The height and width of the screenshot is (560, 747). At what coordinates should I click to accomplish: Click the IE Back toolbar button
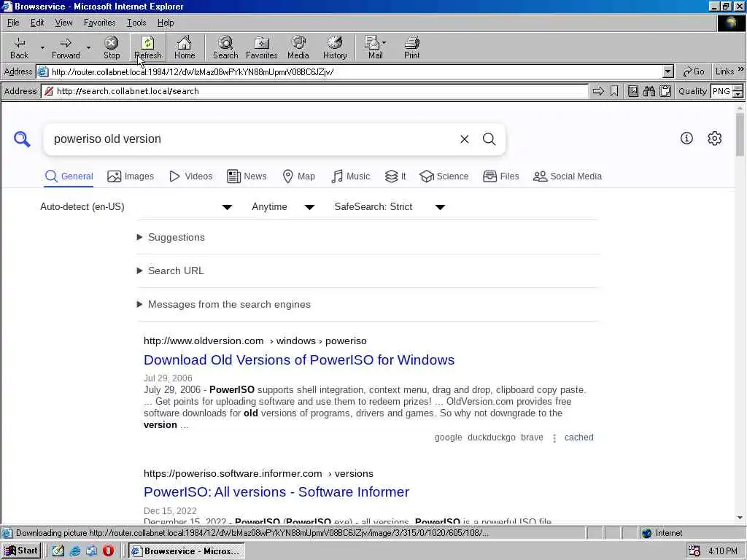(19, 47)
